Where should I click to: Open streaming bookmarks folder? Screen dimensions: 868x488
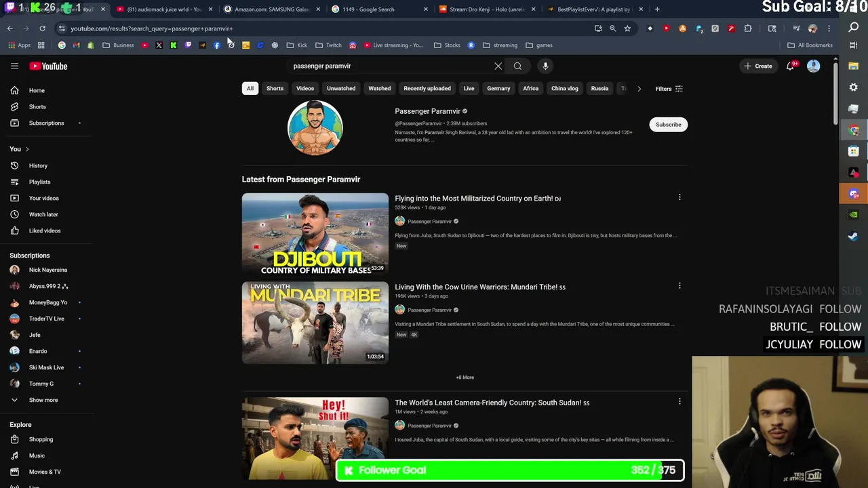click(x=500, y=45)
